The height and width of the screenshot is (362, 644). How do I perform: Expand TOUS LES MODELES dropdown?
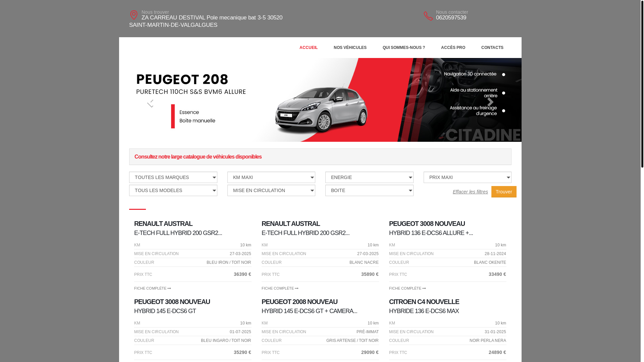tap(173, 190)
